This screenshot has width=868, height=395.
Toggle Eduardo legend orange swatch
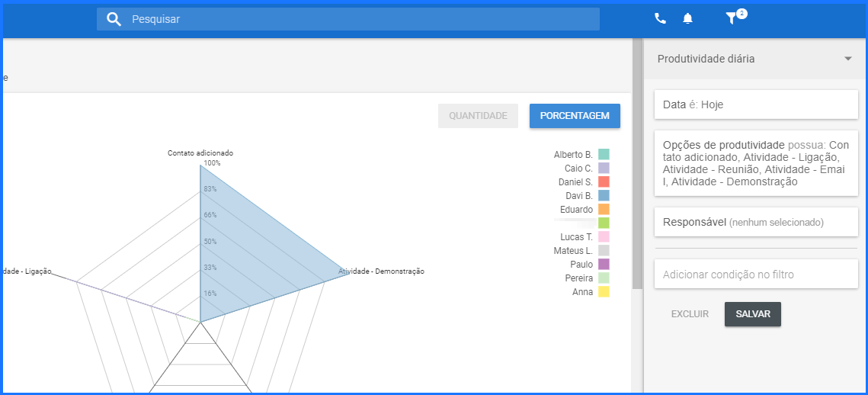(x=604, y=210)
